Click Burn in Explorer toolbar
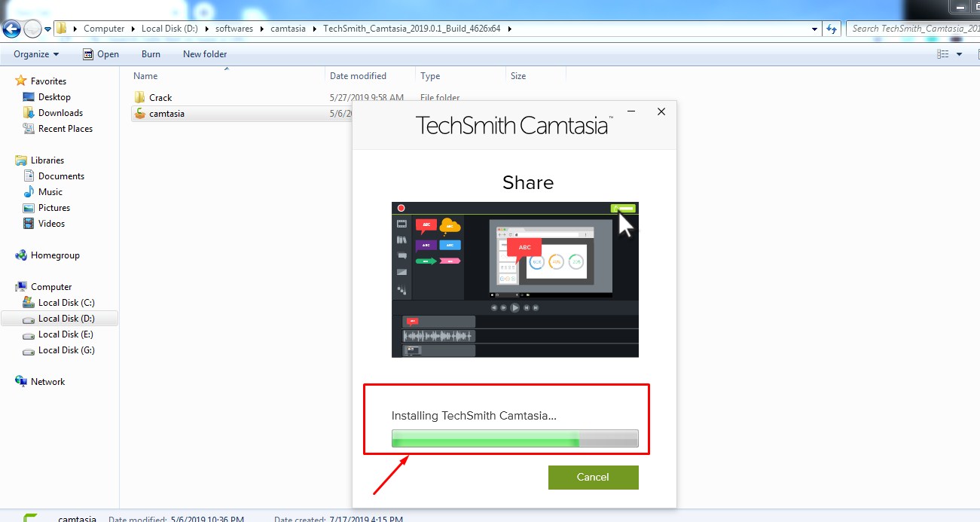980x522 pixels. coord(151,54)
